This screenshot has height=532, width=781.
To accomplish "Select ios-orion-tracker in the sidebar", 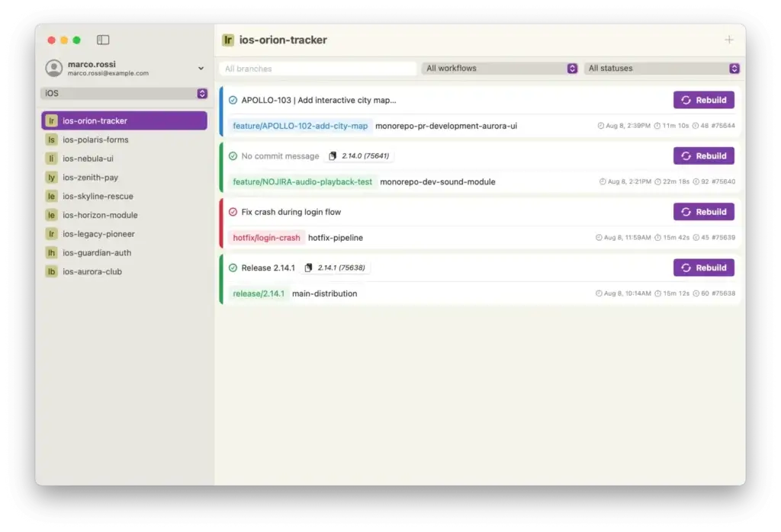I will [x=124, y=121].
